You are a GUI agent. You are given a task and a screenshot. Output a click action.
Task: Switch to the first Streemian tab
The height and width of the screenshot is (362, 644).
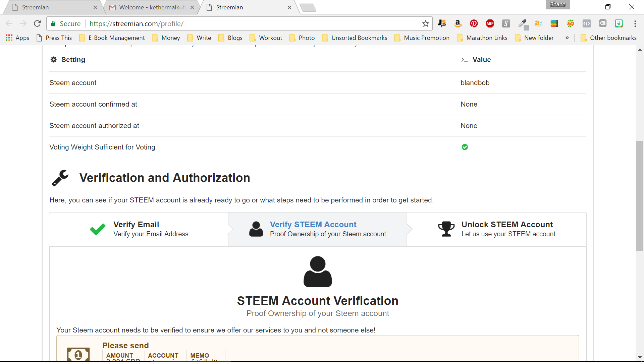(x=54, y=7)
